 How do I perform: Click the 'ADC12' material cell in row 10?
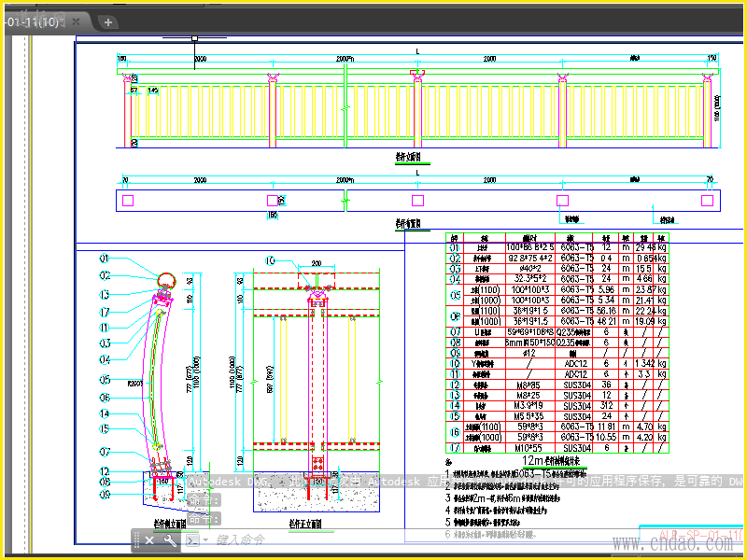575,364
